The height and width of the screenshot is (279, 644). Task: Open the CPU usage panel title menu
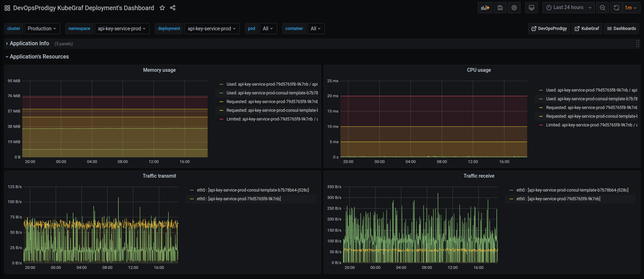pos(479,70)
